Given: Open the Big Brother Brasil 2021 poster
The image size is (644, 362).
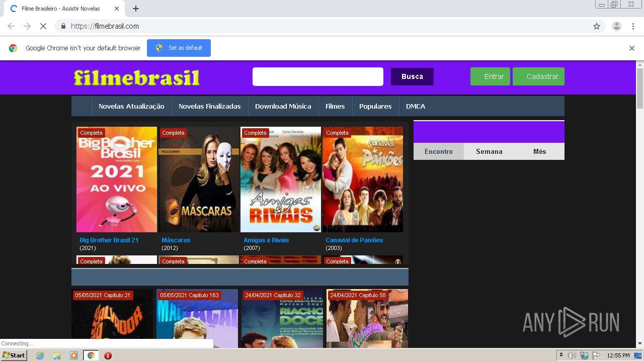Looking at the screenshot, I should pos(117,179).
